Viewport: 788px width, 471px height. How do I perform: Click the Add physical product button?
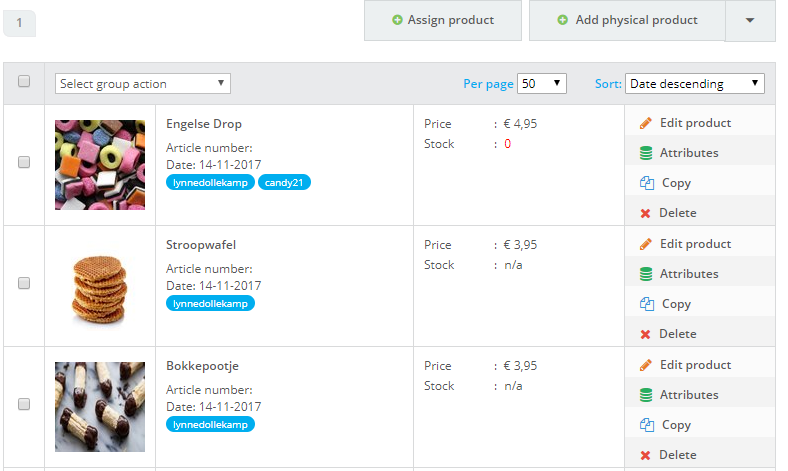[627, 20]
